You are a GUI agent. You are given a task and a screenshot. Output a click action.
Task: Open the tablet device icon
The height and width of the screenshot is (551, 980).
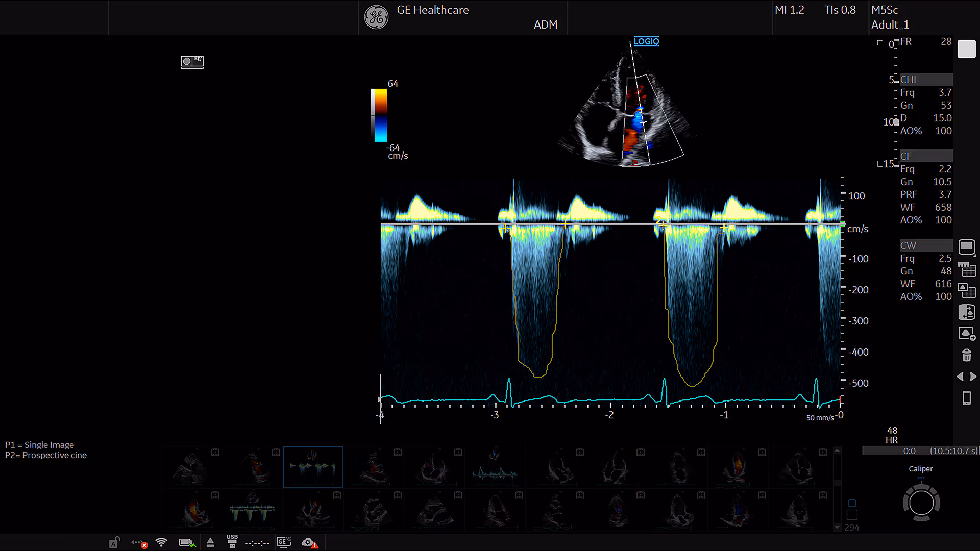(966, 398)
